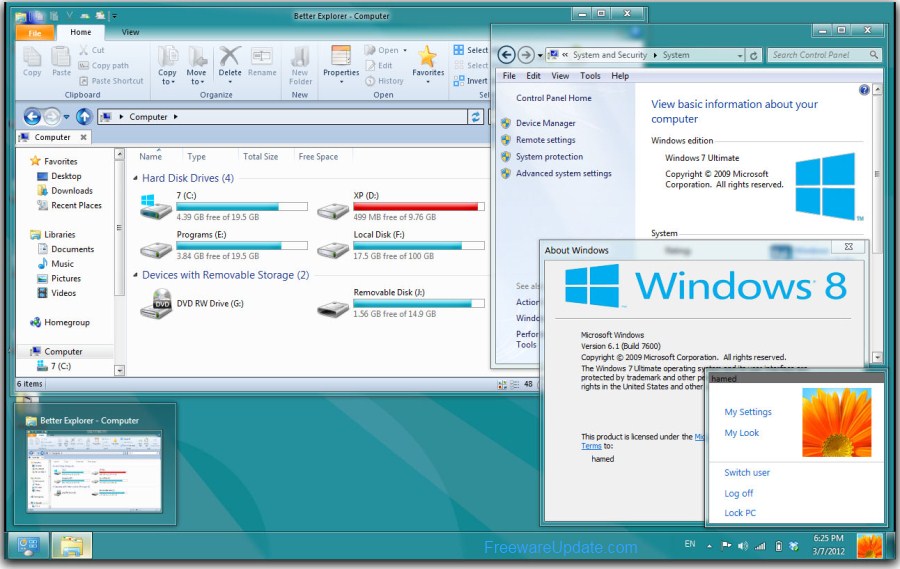Open History in the ribbon
The height and width of the screenshot is (569, 900).
[385, 81]
